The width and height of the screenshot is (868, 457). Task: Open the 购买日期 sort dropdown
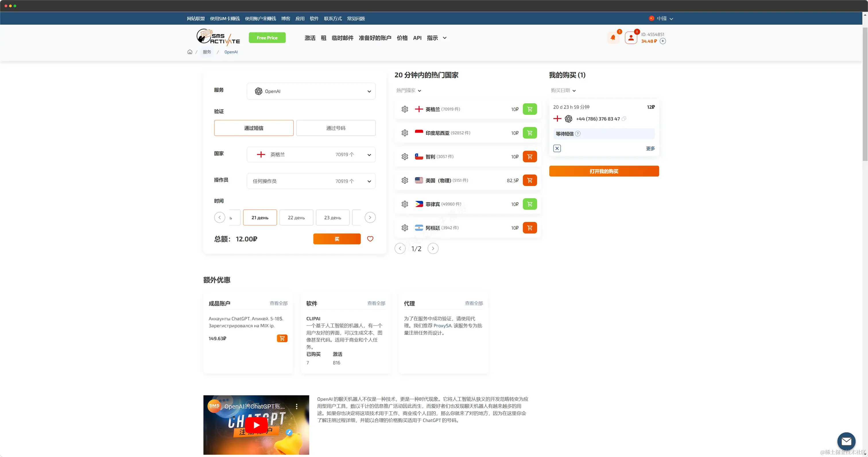click(x=563, y=91)
